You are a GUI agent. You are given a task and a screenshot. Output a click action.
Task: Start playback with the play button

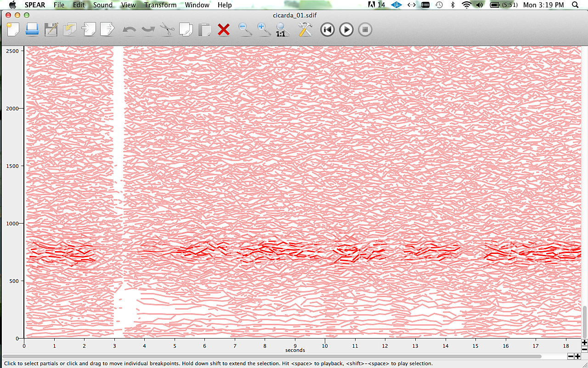[346, 30]
